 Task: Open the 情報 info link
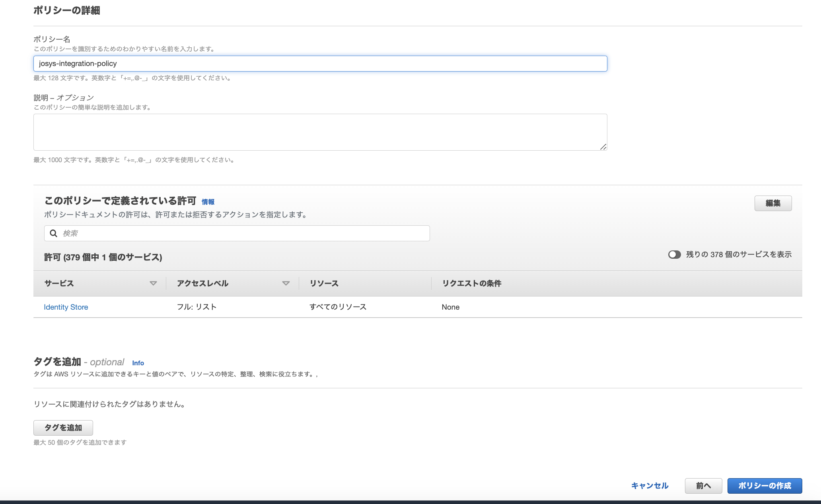(208, 202)
